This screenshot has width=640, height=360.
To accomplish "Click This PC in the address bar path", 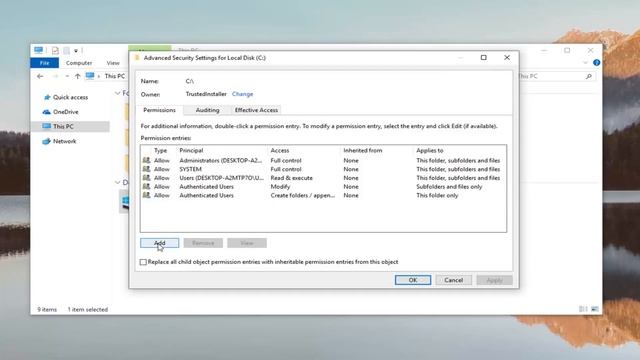I will 115,76.
